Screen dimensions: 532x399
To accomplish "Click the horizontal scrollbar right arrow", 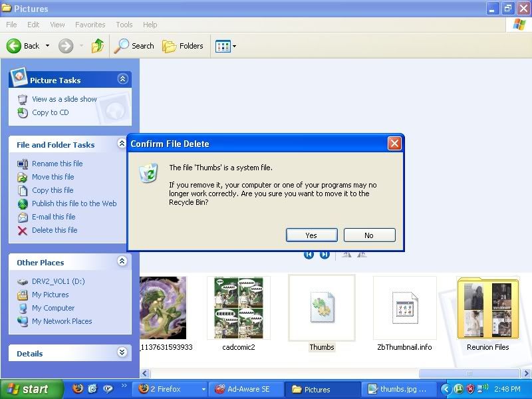I will coord(526,373).
